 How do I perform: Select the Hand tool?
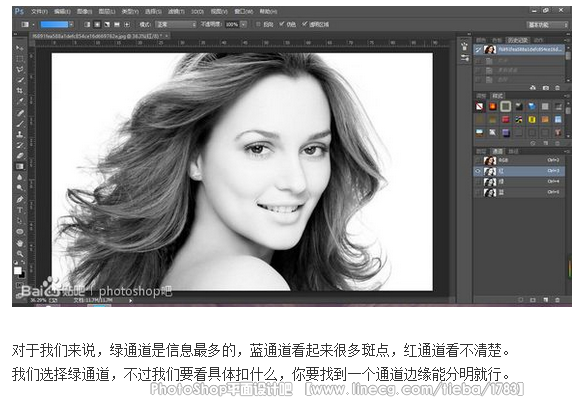pyautogui.click(x=19, y=243)
